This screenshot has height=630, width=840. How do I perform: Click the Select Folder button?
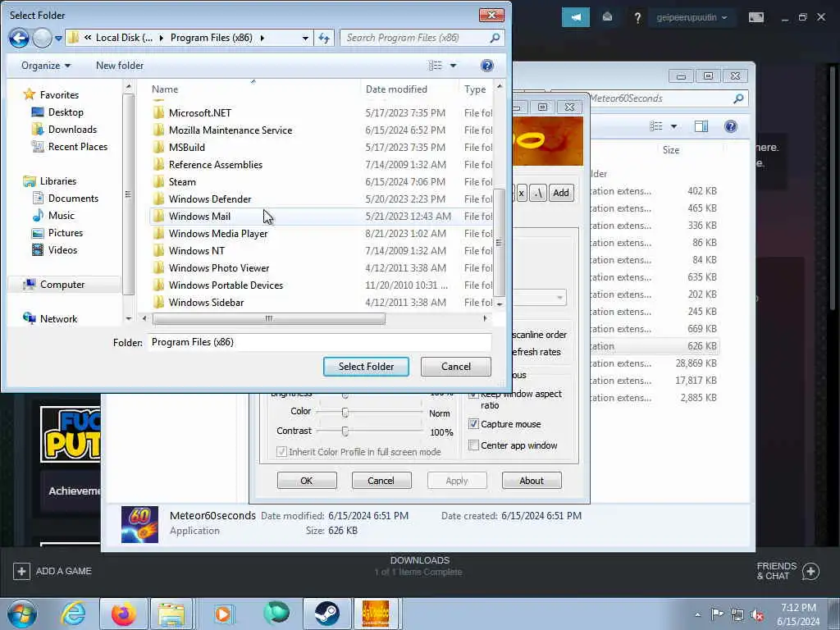pyautogui.click(x=366, y=367)
